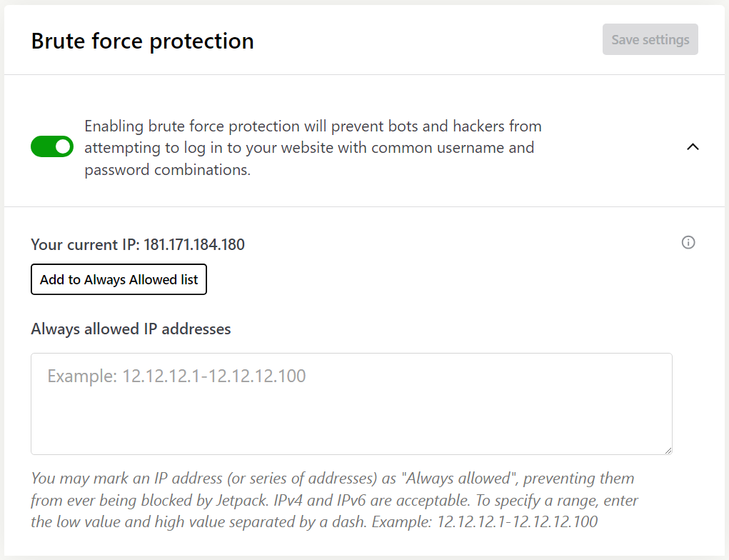Click the IP address 181.171.184.180 text

click(x=194, y=245)
